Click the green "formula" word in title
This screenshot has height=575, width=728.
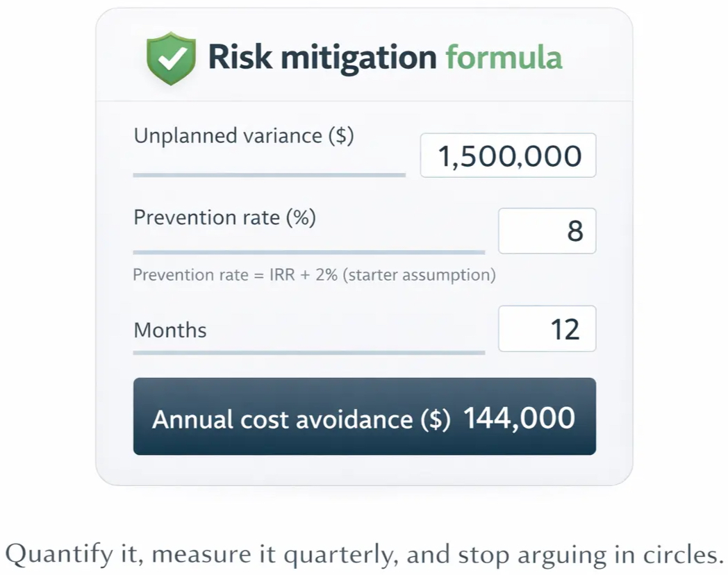504,57
